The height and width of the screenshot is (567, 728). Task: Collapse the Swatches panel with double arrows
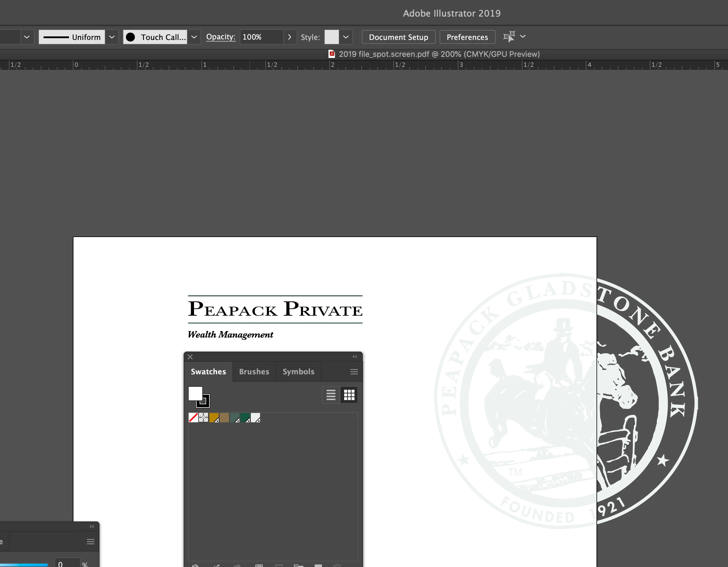tap(355, 357)
